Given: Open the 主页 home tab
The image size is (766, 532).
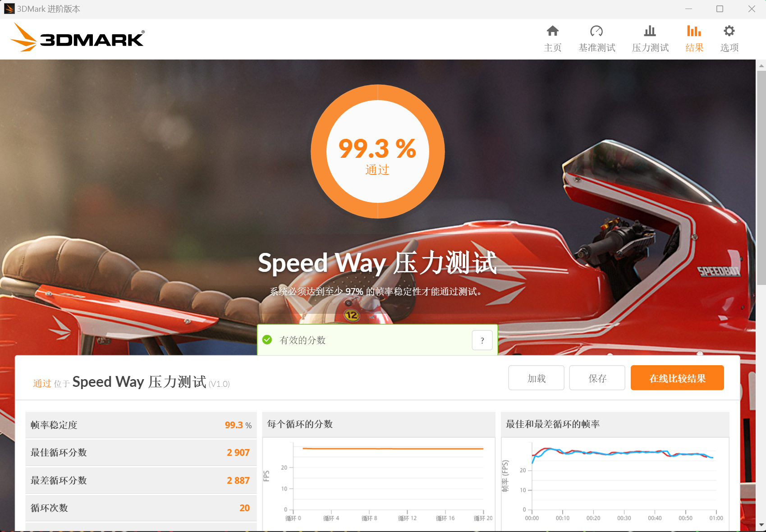Looking at the screenshot, I should click(552, 39).
